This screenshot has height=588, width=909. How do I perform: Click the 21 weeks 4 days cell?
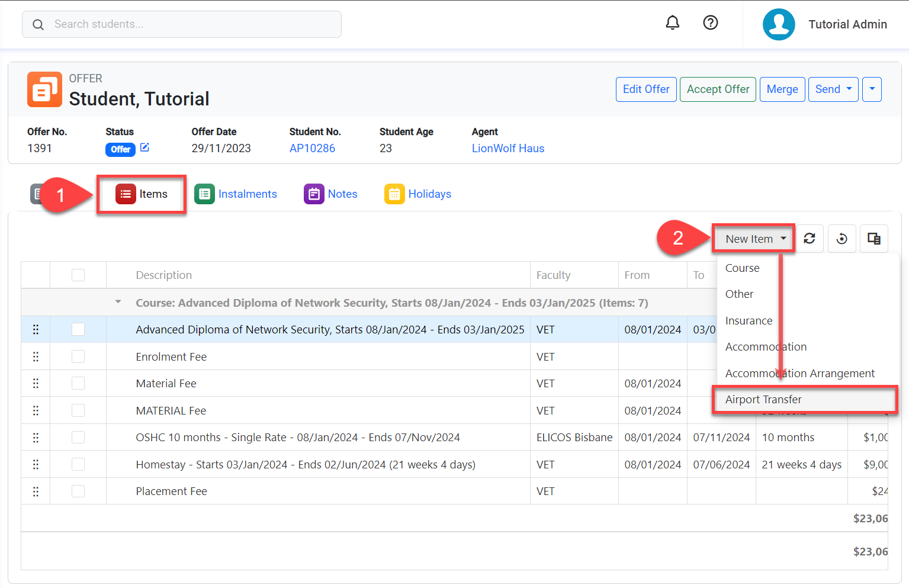[x=802, y=464]
